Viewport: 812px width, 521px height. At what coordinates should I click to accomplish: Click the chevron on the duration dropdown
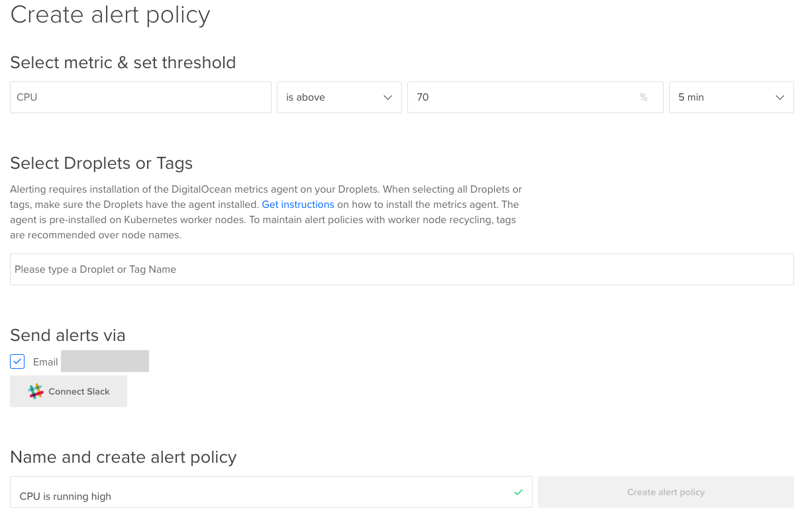[x=780, y=97]
